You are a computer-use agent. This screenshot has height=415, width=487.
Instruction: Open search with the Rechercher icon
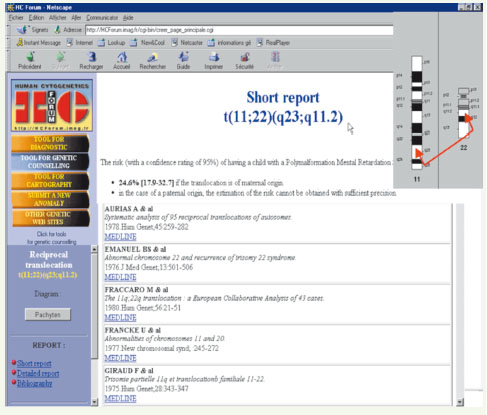tap(152, 57)
